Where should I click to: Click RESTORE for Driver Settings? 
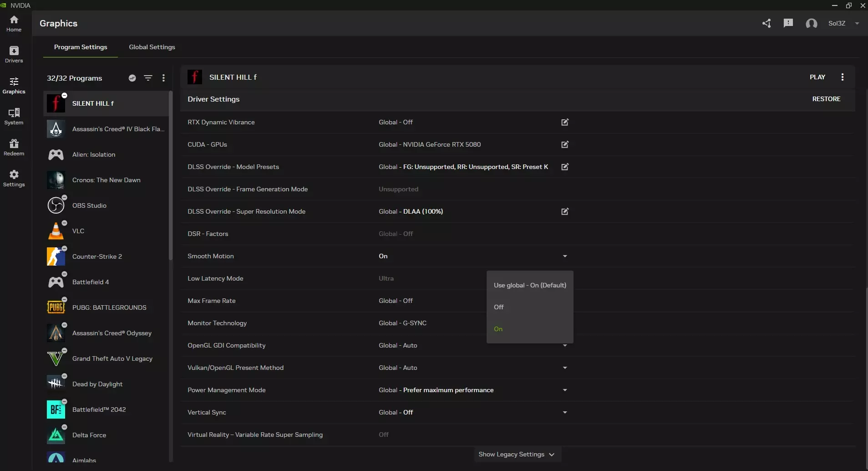pyautogui.click(x=826, y=99)
